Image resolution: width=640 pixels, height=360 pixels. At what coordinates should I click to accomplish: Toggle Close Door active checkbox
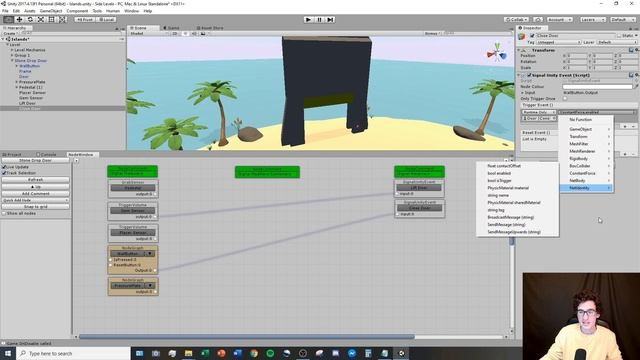532,36
